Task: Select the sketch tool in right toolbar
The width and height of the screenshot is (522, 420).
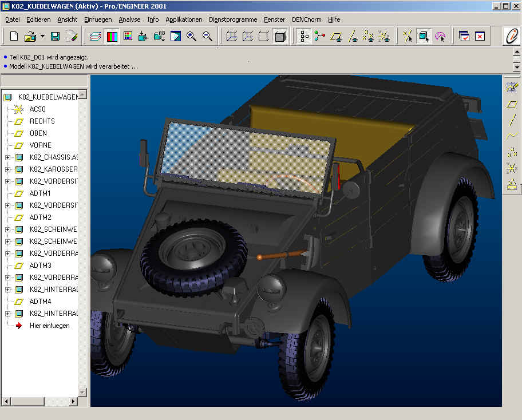Action: click(x=512, y=87)
